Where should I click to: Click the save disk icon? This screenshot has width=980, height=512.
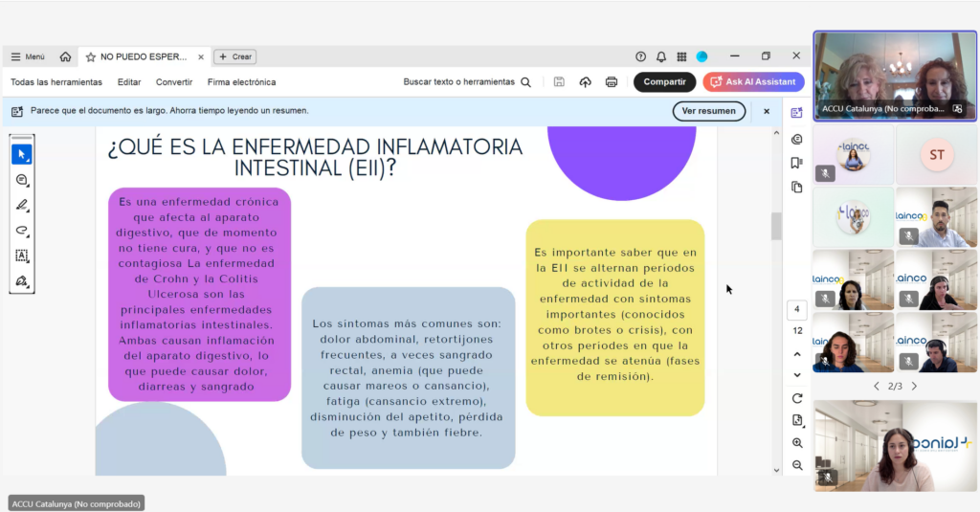click(x=559, y=82)
